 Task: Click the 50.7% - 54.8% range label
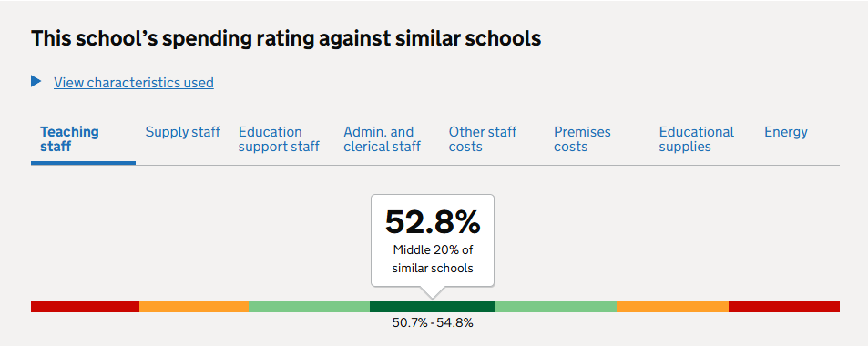click(433, 322)
